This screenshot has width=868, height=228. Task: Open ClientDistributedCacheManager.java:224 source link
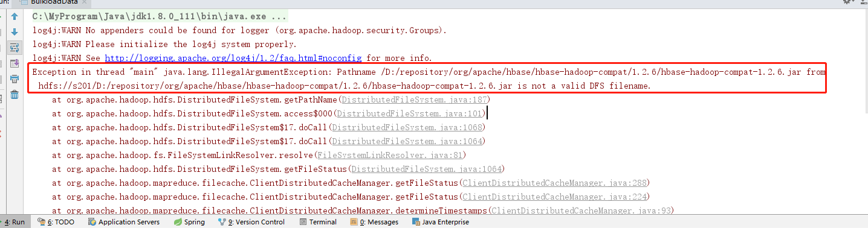point(555,197)
